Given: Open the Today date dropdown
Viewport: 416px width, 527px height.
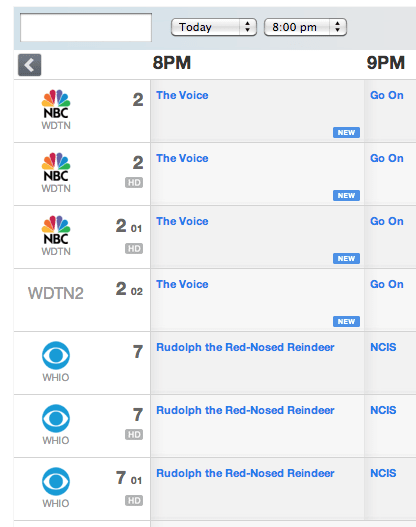Looking at the screenshot, I should 214,27.
